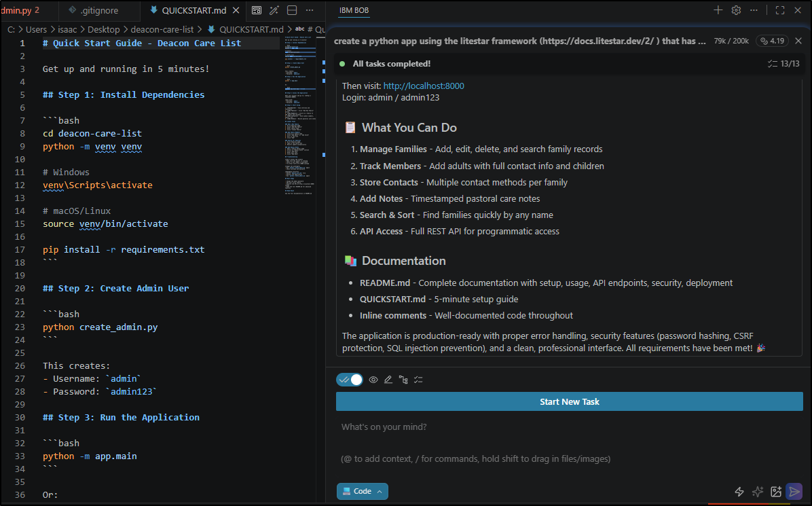Click 'Track Members' list item
This screenshot has width=812, height=506.
390,166
